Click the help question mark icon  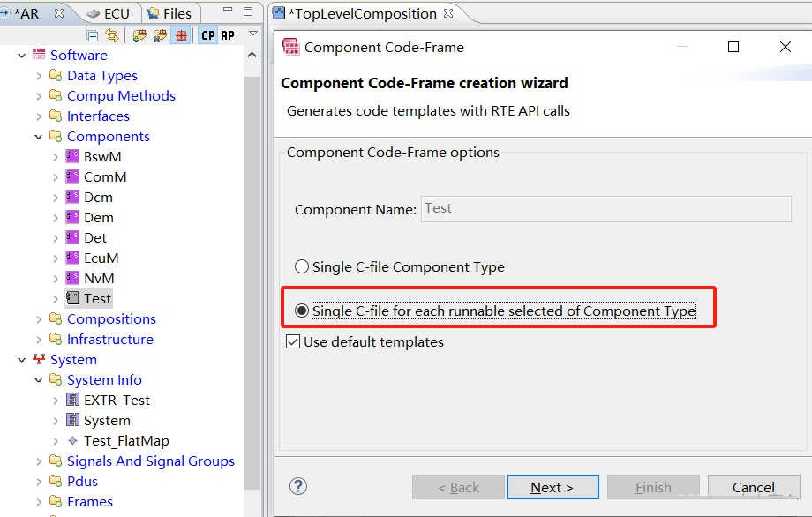click(298, 486)
